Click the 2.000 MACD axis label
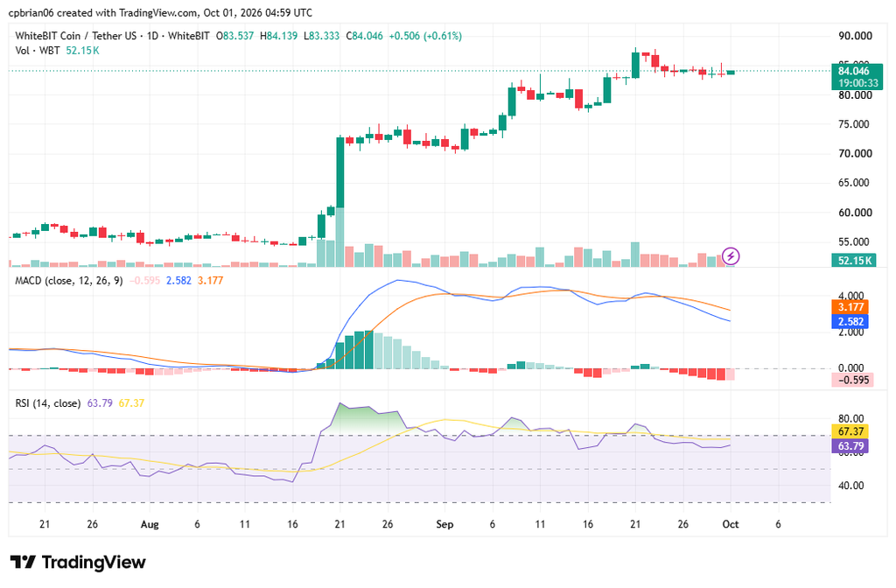The width and height of the screenshot is (896, 588). tap(850, 332)
